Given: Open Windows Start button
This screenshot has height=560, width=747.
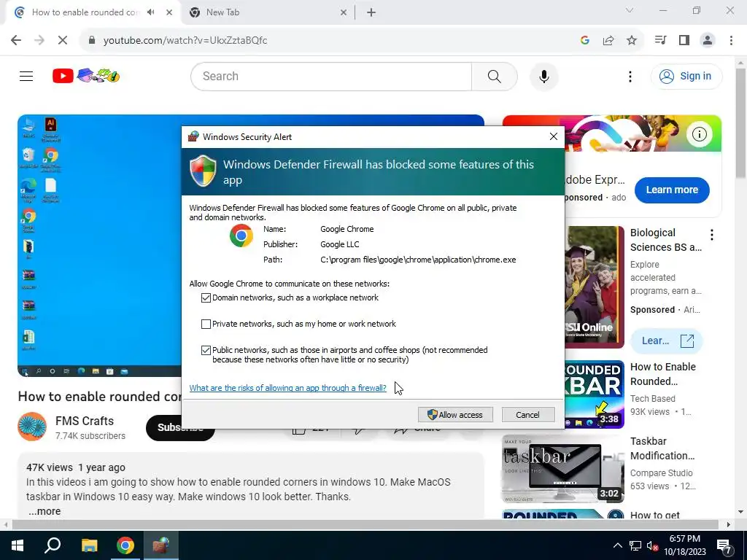Looking at the screenshot, I should click(18, 545).
